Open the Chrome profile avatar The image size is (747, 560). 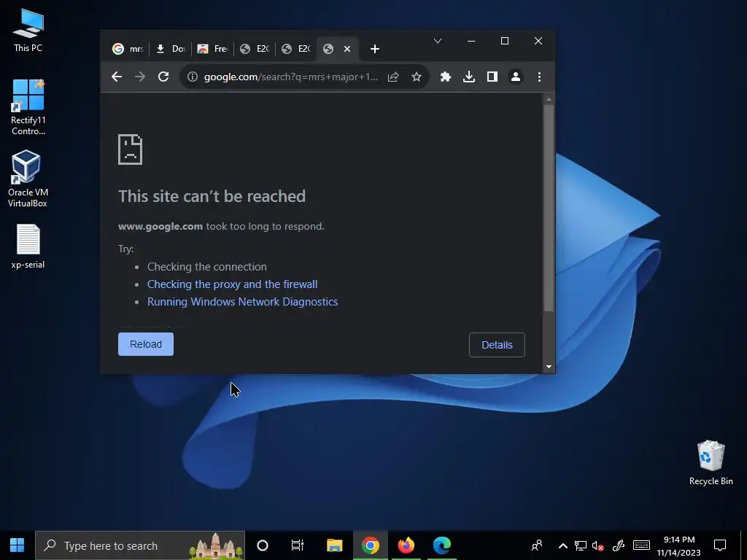[x=516, y=77]
